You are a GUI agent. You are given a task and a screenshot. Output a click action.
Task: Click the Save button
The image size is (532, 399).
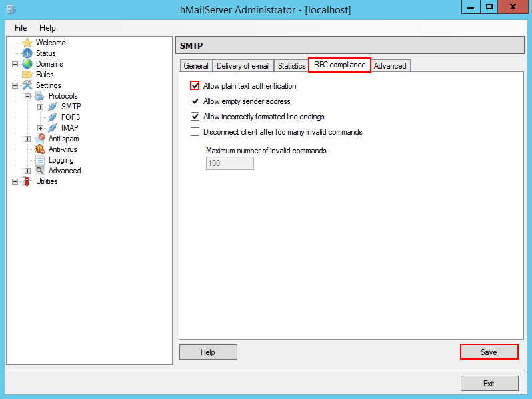click(x=489, y=352)
